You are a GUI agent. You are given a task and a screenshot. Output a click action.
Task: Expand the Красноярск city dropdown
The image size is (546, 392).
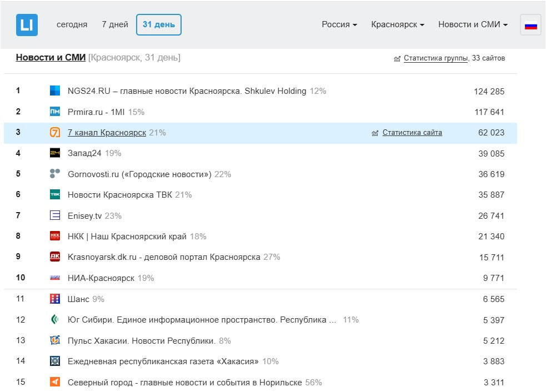pos(398,24)
